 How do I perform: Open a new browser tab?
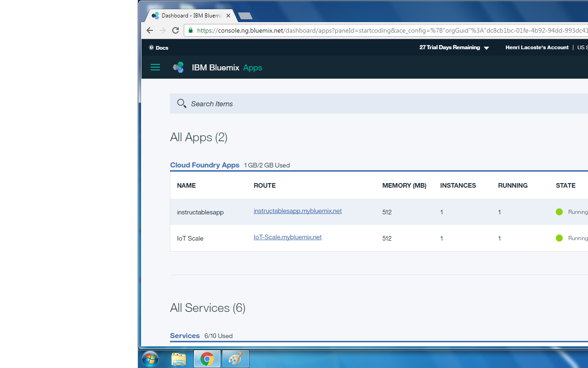[x=245, y=16]
